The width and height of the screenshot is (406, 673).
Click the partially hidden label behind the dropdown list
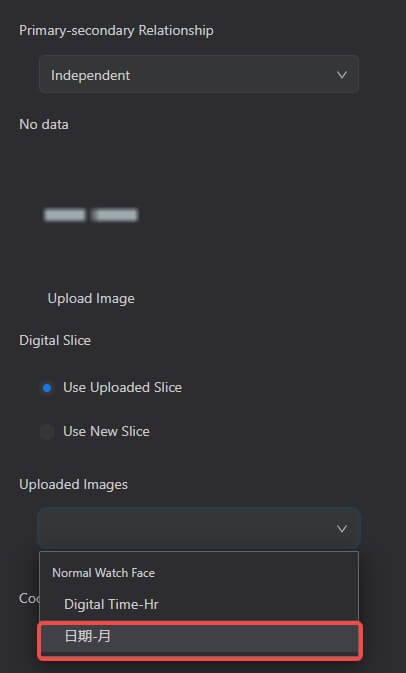pyautogui.click(x=29, y=598)
